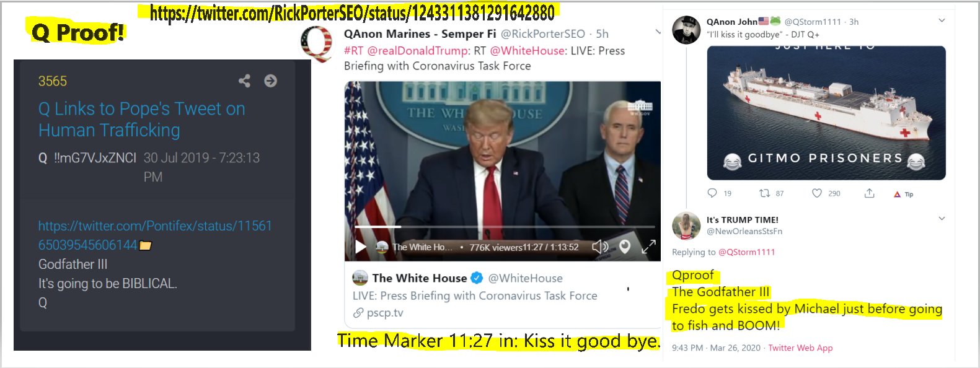Screen dimensions: 980x368
Task: Open the chevron menu on It's TRUMP TIME! tweet
Action: (942, 218)
